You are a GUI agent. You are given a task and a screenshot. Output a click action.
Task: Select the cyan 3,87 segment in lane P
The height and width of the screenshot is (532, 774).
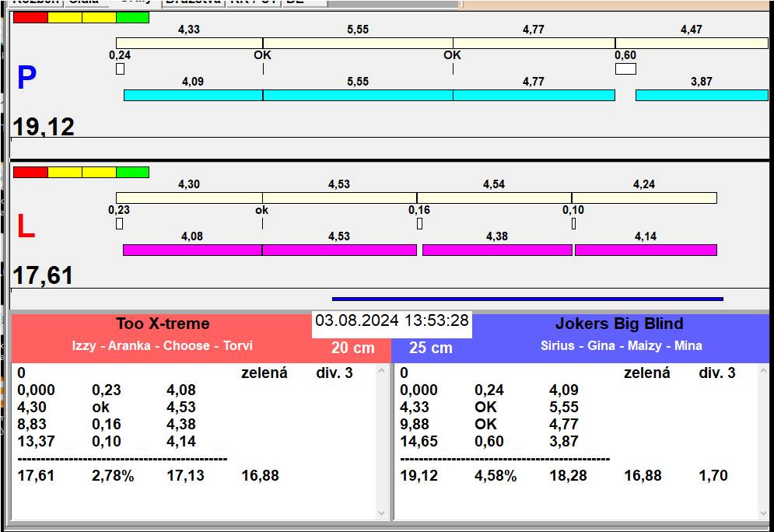(701, 95)
